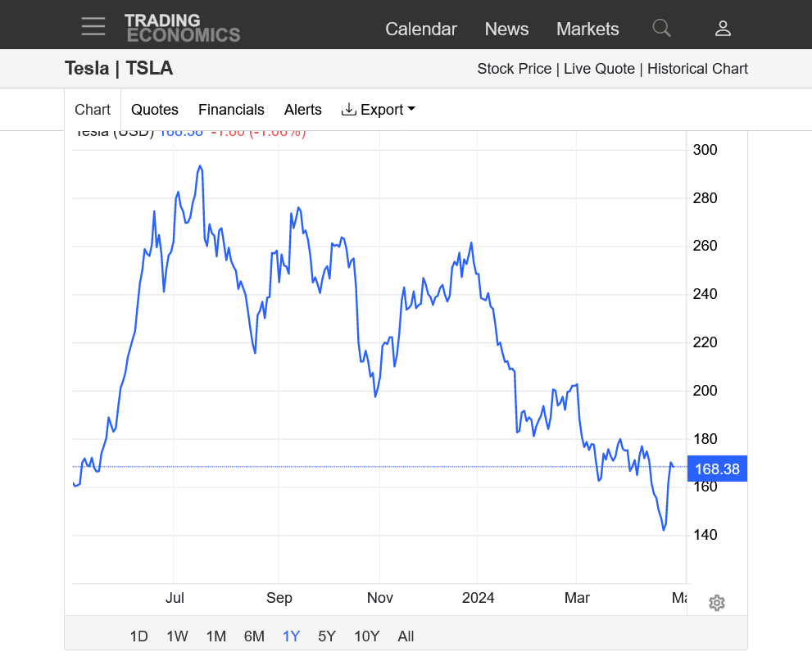Click the search magnifier icon
The width and height of the screenshot is (812, 652).
(x=661, y=29)
